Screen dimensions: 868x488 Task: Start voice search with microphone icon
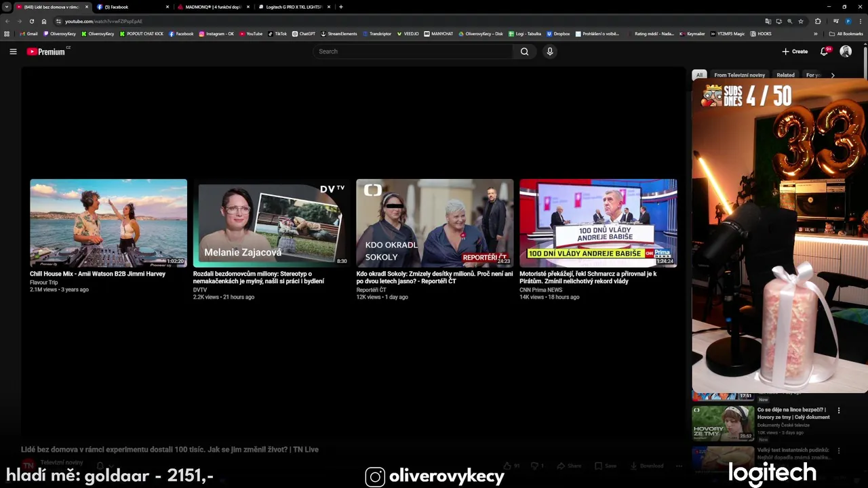(550, 52)
